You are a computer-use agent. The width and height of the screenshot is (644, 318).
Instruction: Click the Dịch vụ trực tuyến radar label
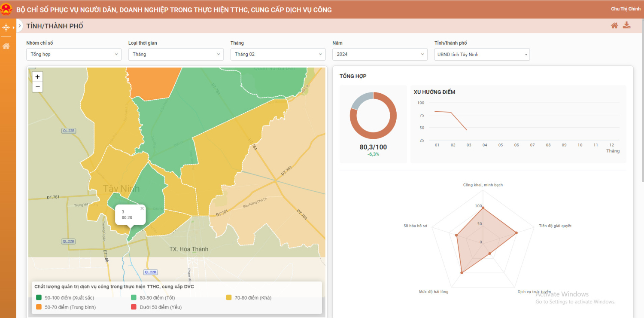pos(534,292)
